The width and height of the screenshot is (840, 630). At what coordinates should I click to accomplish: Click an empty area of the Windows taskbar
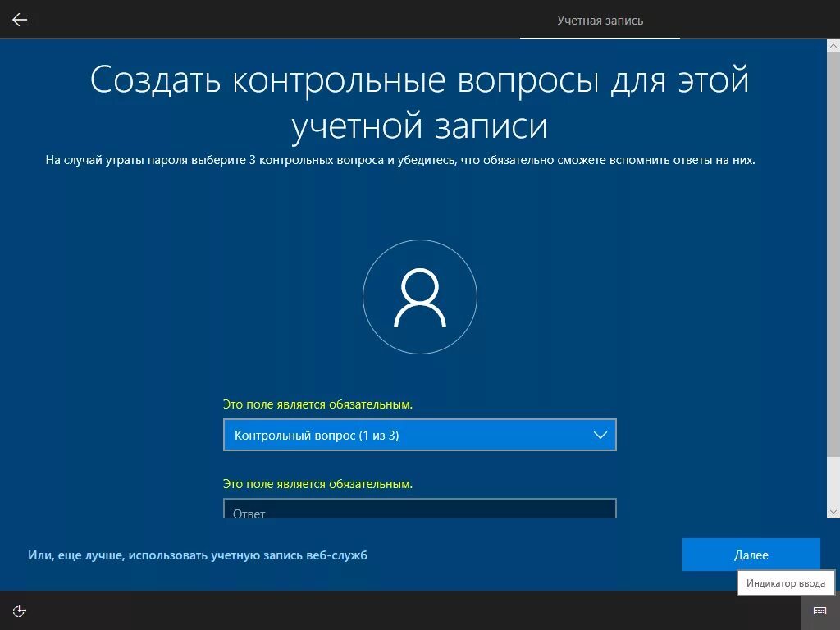click(410, 610)
